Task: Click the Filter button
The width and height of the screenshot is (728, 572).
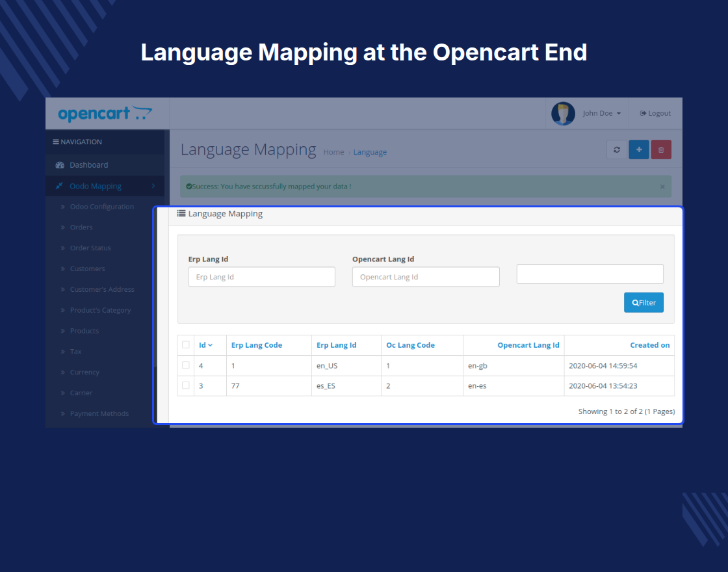Action: 643,303
